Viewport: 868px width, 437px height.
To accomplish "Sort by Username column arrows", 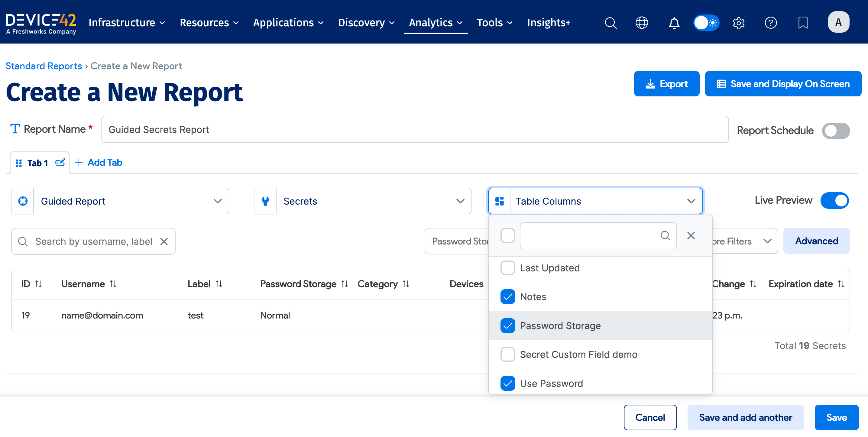I will point(113,284).
